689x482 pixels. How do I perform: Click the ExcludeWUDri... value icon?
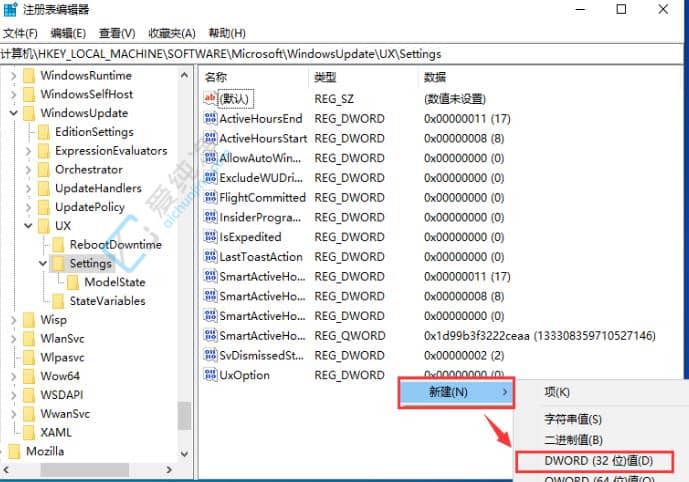tap(210, 178)
